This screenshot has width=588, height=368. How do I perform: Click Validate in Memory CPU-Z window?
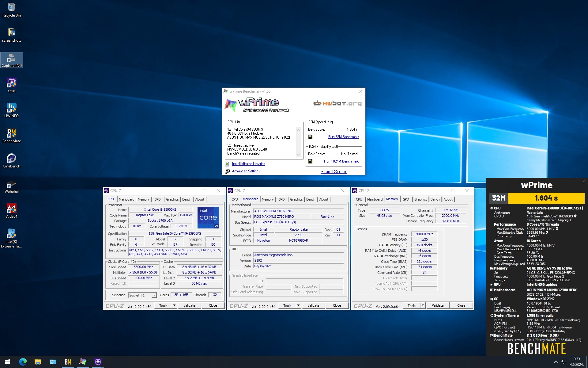tap(438, 305)
